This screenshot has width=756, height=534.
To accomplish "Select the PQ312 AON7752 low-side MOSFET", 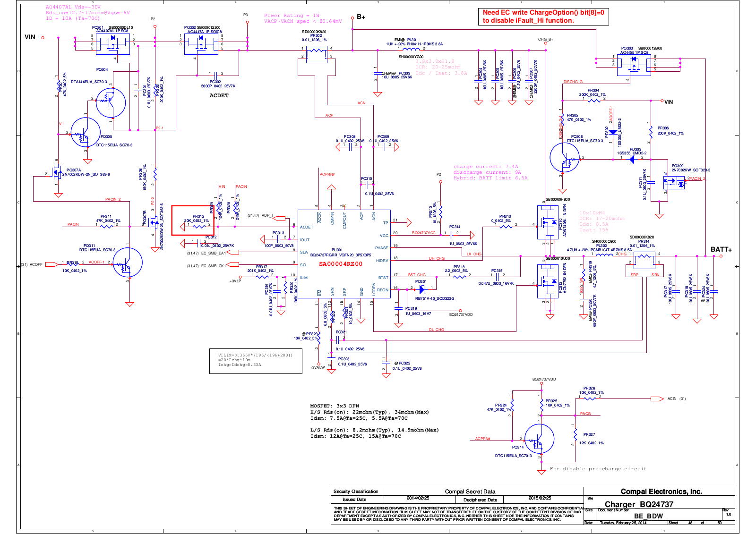I will 548,281.
